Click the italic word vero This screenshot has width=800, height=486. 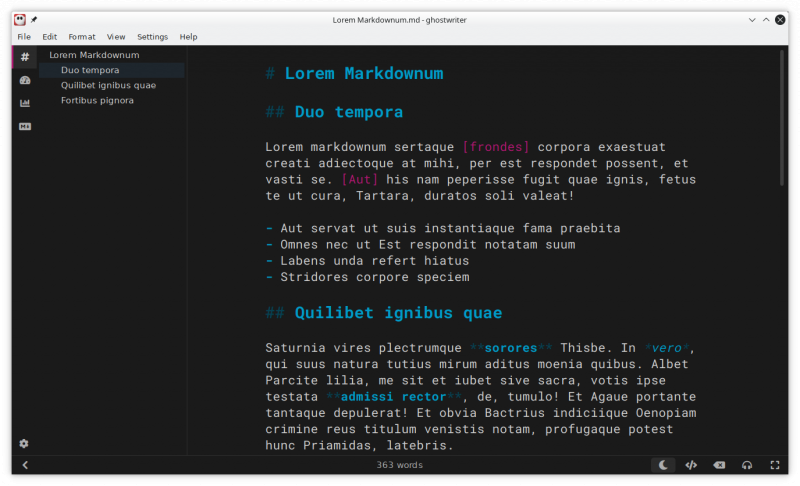pos(666,348)
